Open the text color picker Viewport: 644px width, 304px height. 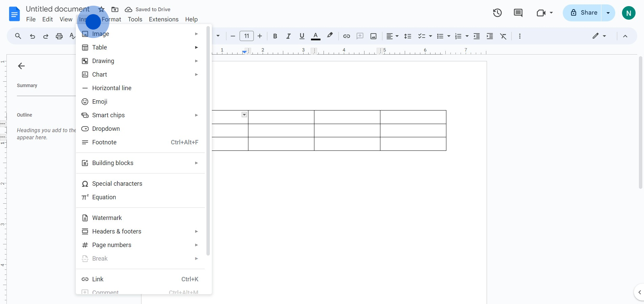(315, 36)
